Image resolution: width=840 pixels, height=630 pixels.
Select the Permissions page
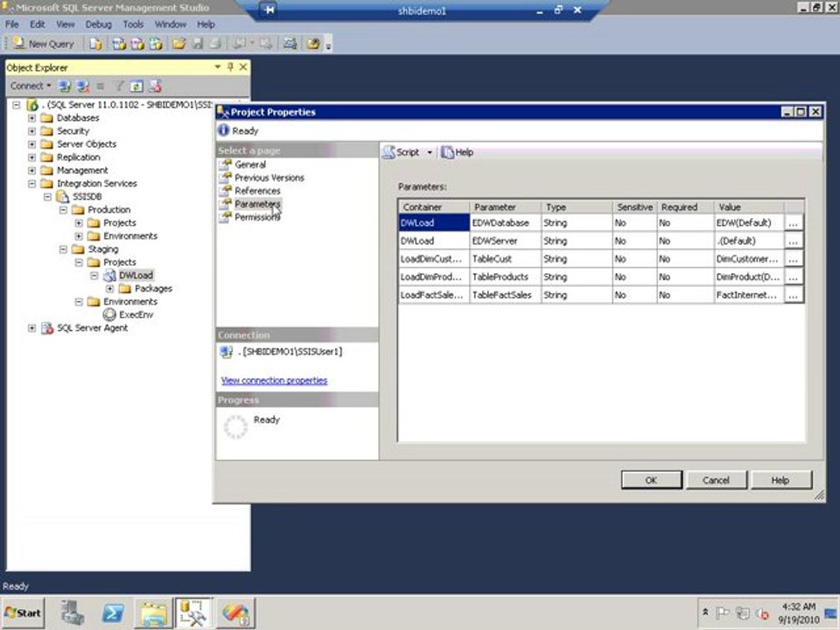(x=257, y=217)
